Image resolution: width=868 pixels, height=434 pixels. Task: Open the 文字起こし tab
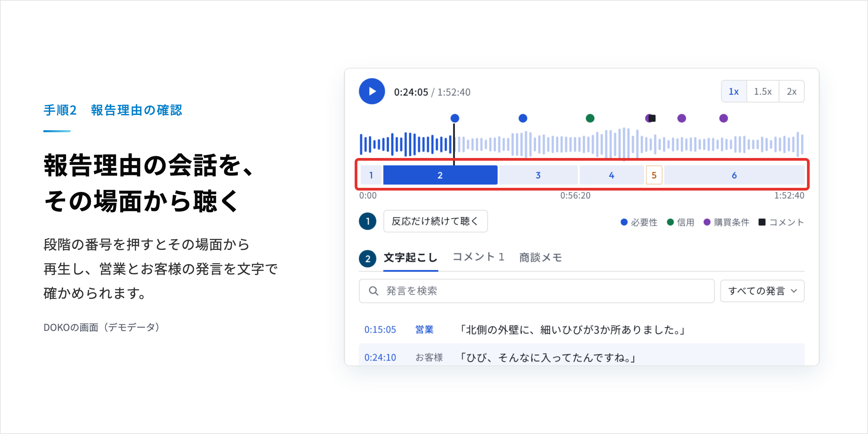tap(411, 258)
